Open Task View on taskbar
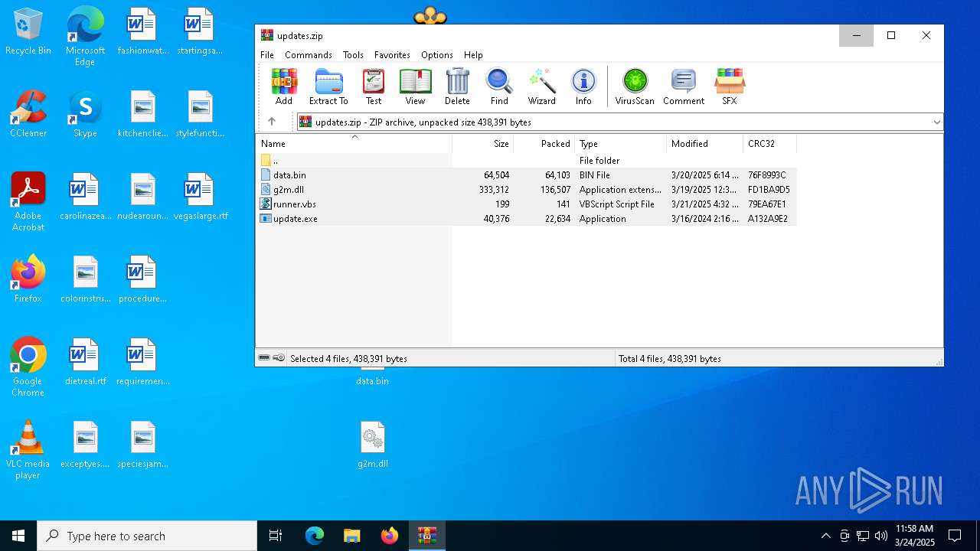Screen dimensions: 980x551 (276, 536)
